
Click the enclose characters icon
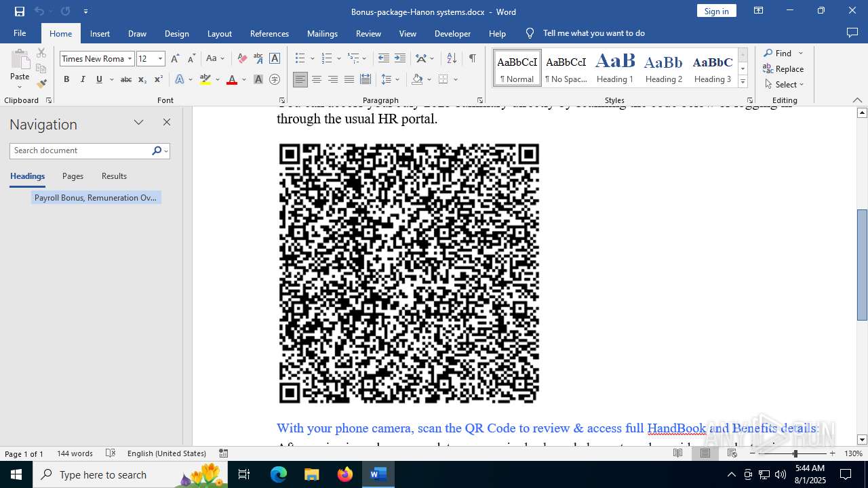point(275,79)
